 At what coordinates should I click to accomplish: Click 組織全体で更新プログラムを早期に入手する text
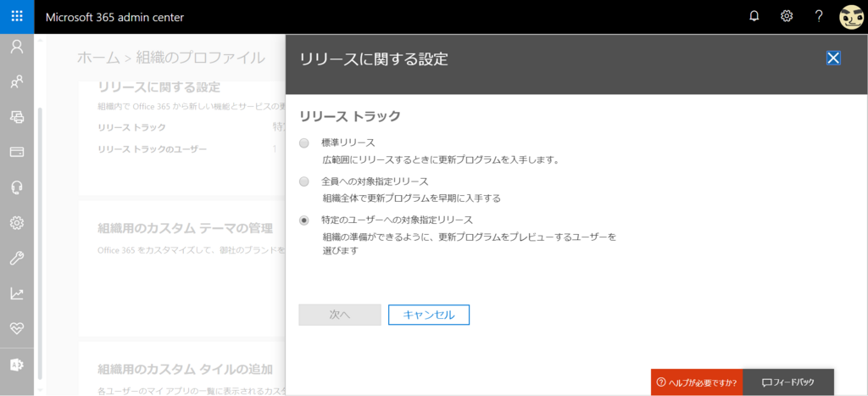click(412, 198)
